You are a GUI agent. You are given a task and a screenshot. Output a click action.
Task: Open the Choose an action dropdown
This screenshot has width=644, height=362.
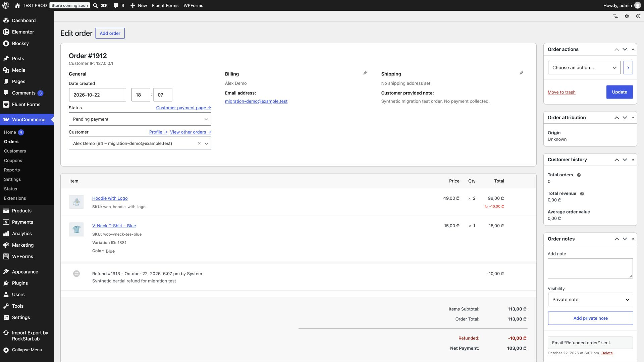coord(584,68)
